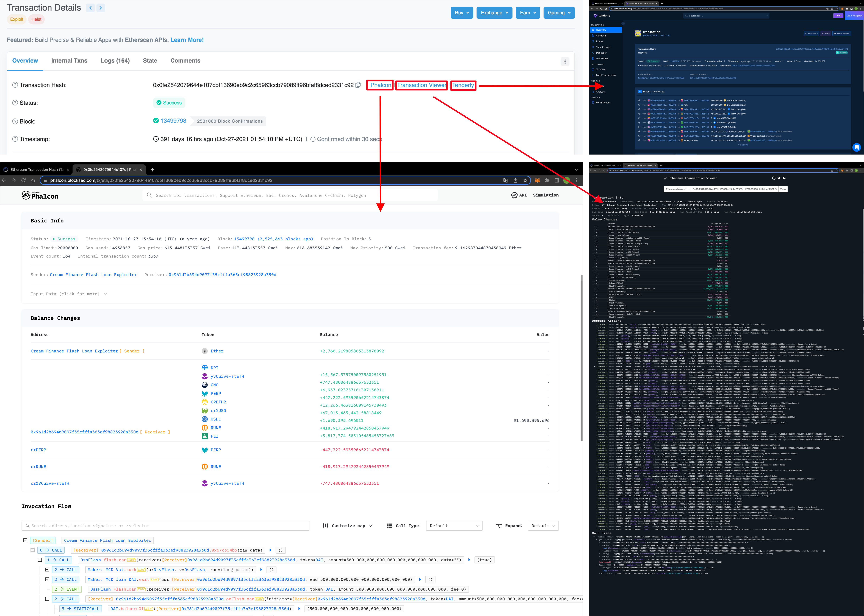Focus the Tenderly Search for field
This screenshot has width=864, height=616.
[x=726, y=16]
